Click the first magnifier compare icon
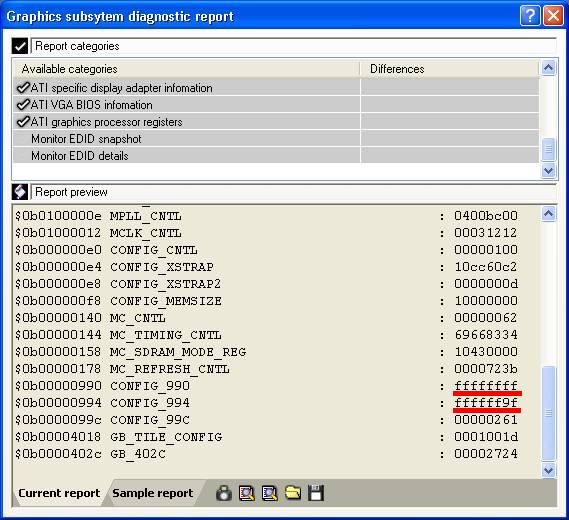 click(x=247, y=493)
